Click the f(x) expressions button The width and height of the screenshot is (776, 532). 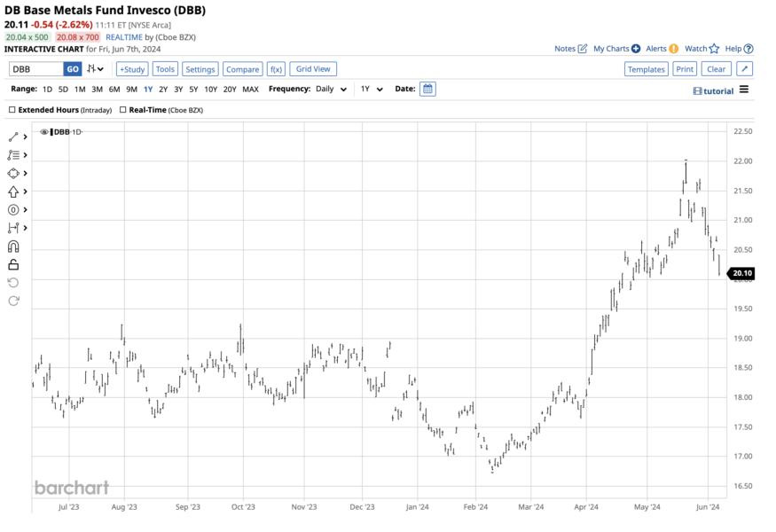[x=276, y=69]
